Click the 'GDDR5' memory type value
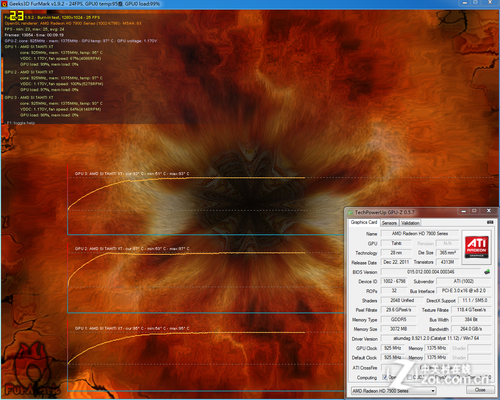Screen dimensions: 500x400 [399, 319]
